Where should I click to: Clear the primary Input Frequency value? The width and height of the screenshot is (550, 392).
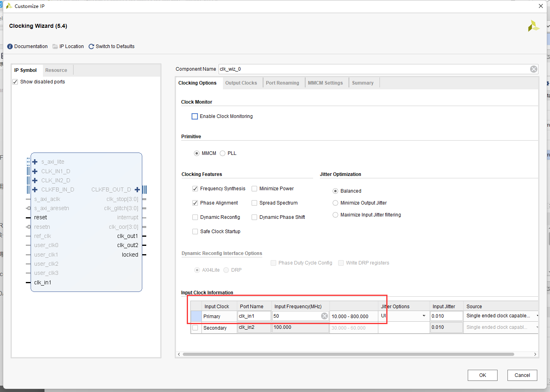click(325, 316)
